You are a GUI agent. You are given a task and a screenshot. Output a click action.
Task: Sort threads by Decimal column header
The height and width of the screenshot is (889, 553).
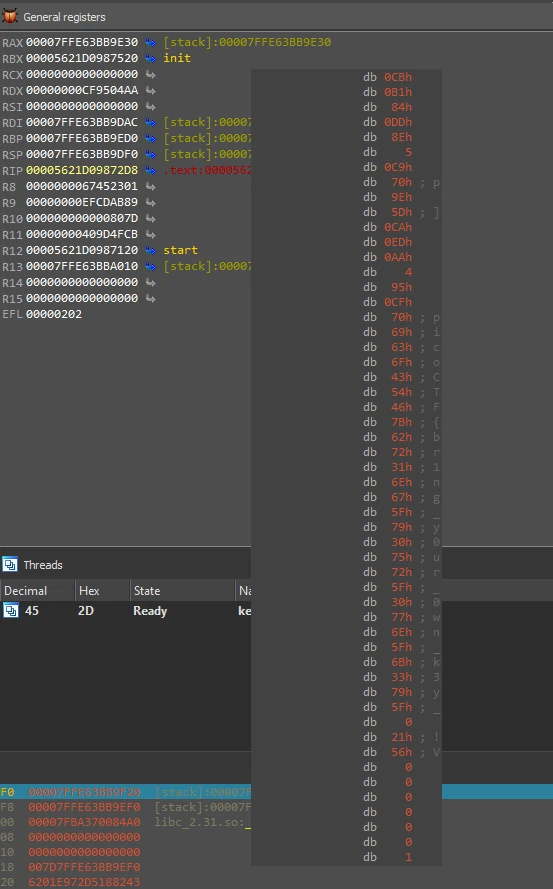click(37, 591)
